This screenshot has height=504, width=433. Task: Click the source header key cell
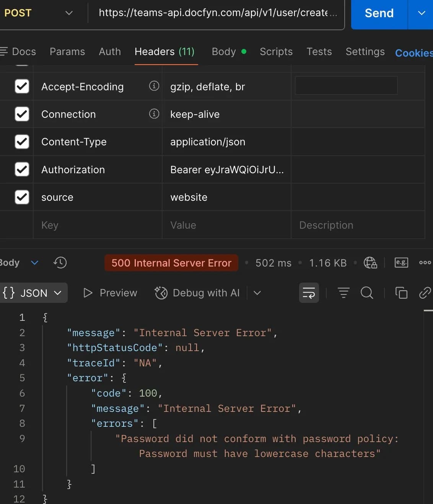98,197
